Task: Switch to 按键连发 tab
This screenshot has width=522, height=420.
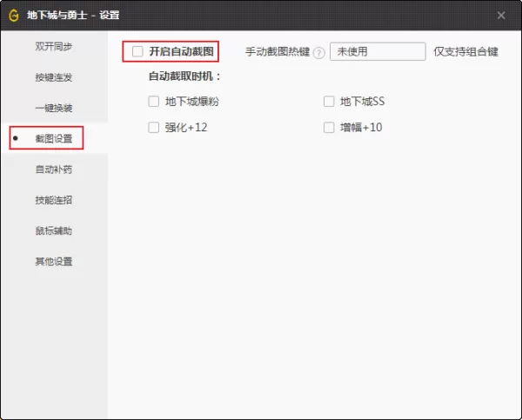Action: (54, 77)
